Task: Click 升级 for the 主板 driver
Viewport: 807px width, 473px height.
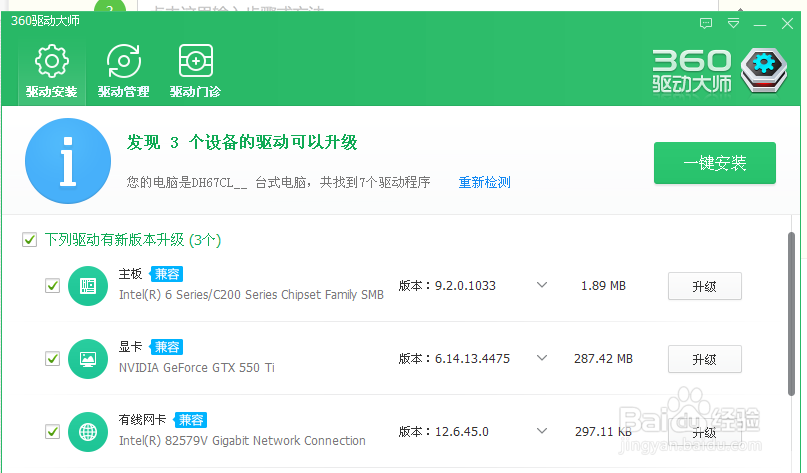Action: click(x=704, y=286)
